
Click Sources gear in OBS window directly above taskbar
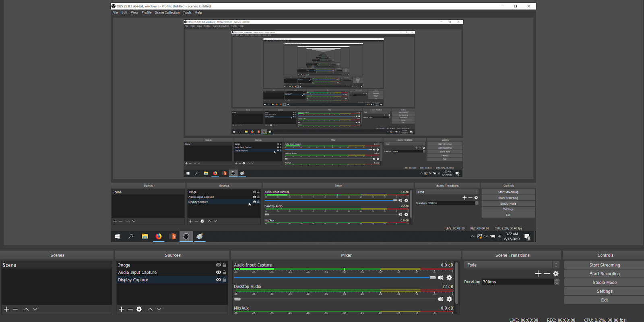[x=202, y=221]
